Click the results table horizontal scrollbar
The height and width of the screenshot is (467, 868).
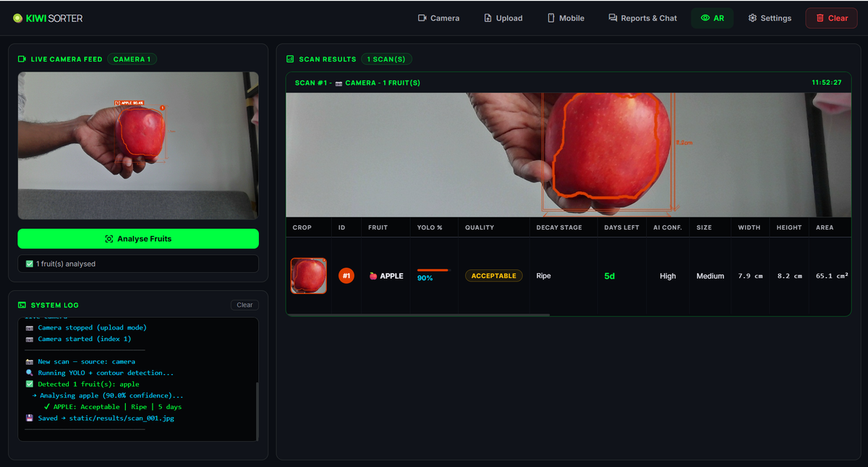418,315
